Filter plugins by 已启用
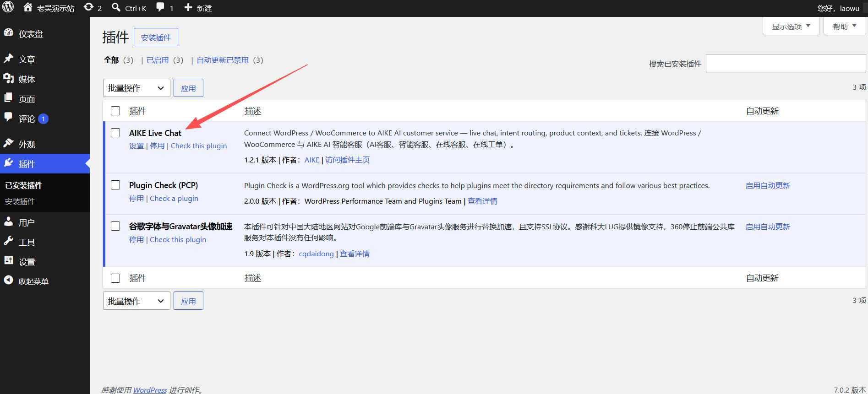868x394 pixels. [158, 60]
